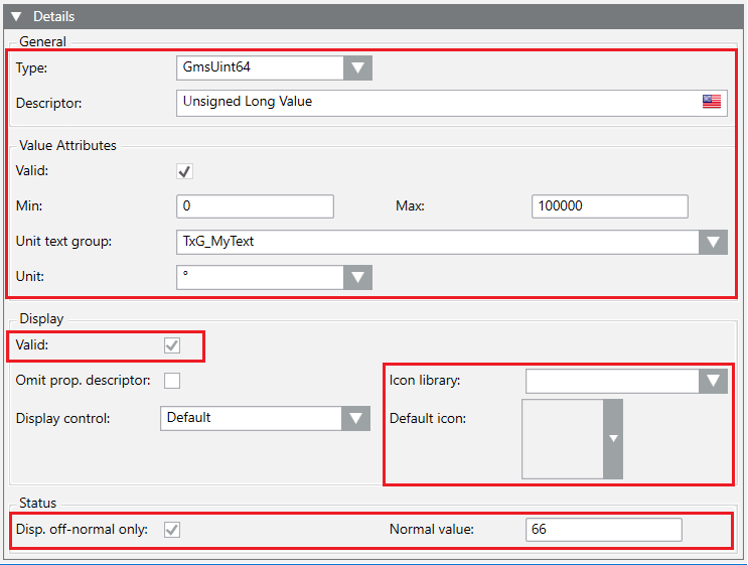The image size is (748, 565).
Task: Toggle the Valid checkbox under Display
Action: click(172, 345)
